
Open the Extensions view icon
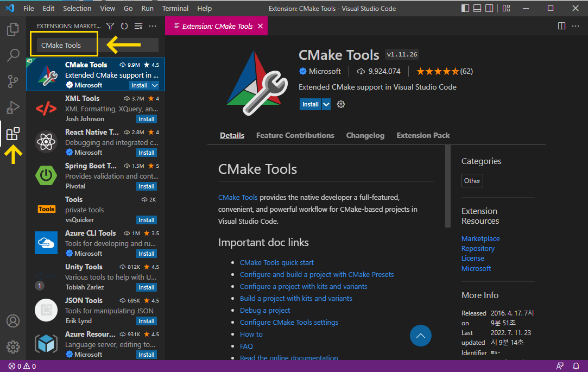coord(12,134)
